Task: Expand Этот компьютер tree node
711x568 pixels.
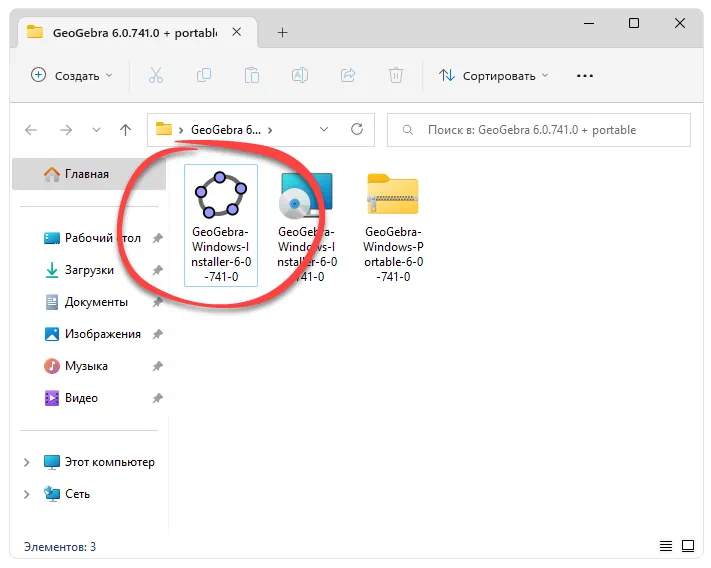Action: tap(26, 462)
